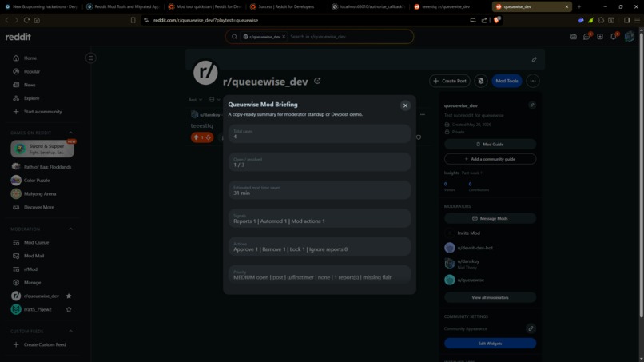644x362 pixels.
Task: Open browser extensions puzzle icon
Action: pyautogui.click(x=601, y=20)
